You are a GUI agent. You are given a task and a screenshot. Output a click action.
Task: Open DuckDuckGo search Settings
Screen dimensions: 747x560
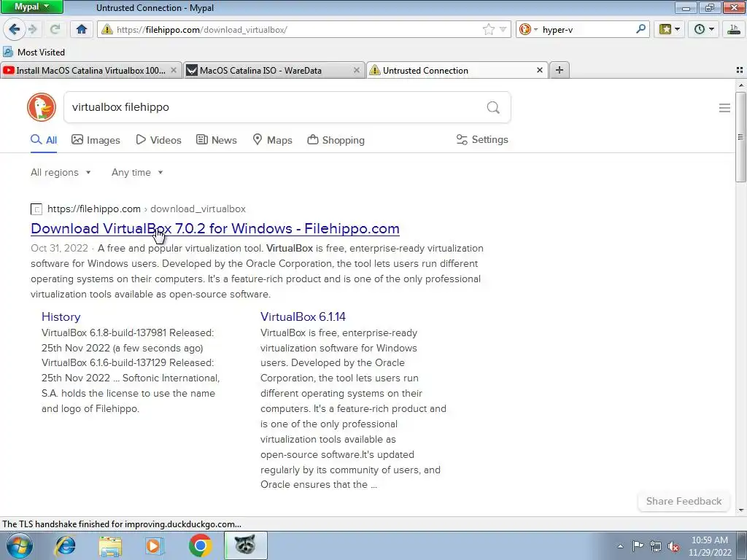coord(482,139)
